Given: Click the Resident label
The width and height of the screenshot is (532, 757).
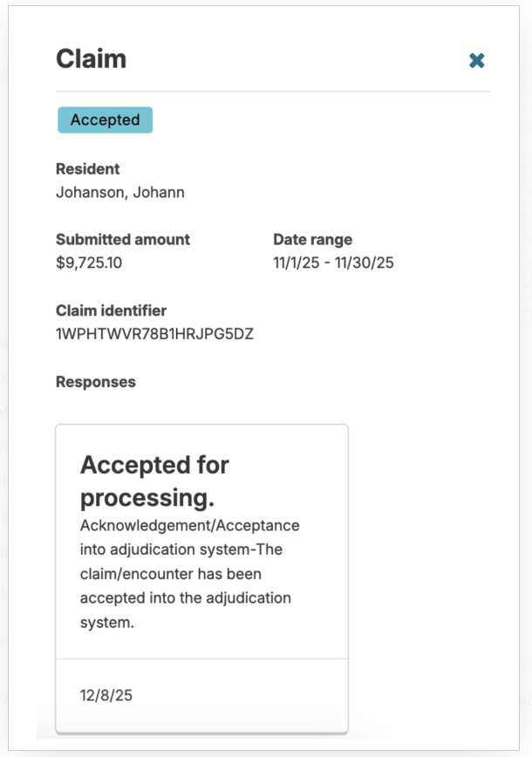Looking at the screenshot, I should [87, 169].
